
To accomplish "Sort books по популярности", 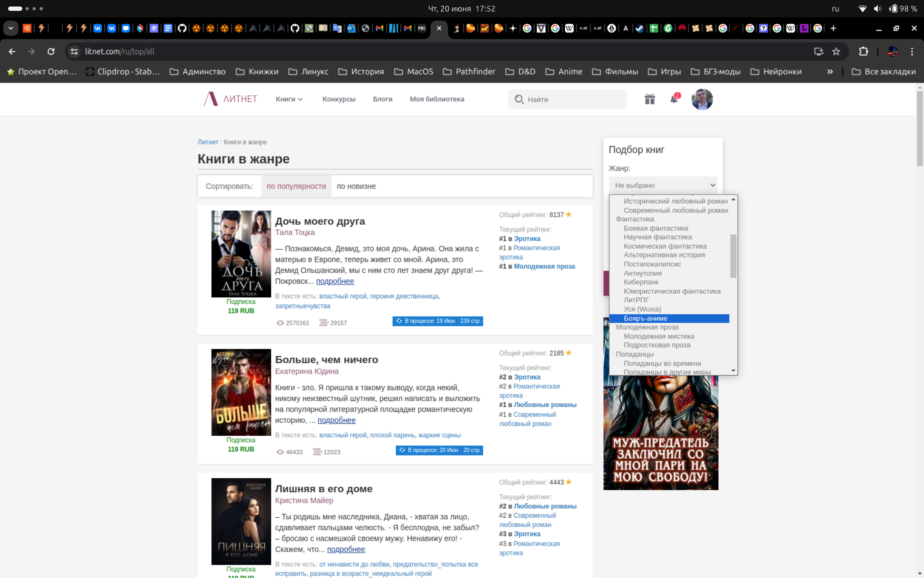I will [296, 186].
